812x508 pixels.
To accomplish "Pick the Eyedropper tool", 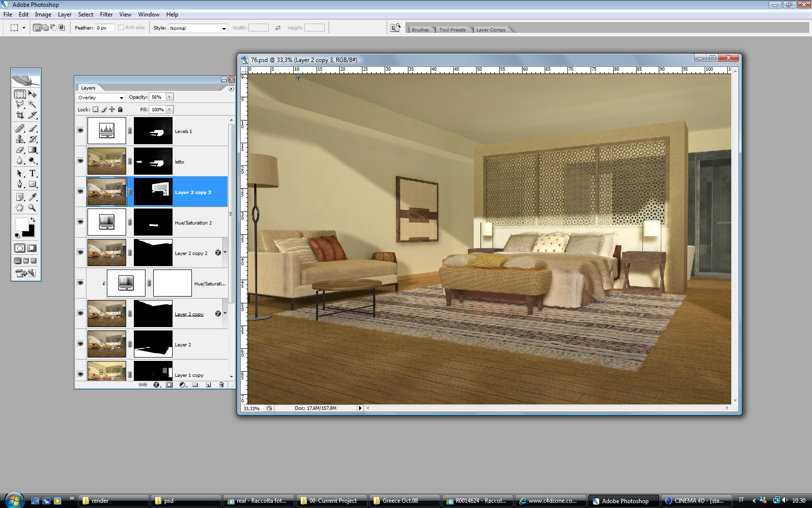I will (32, 197).
